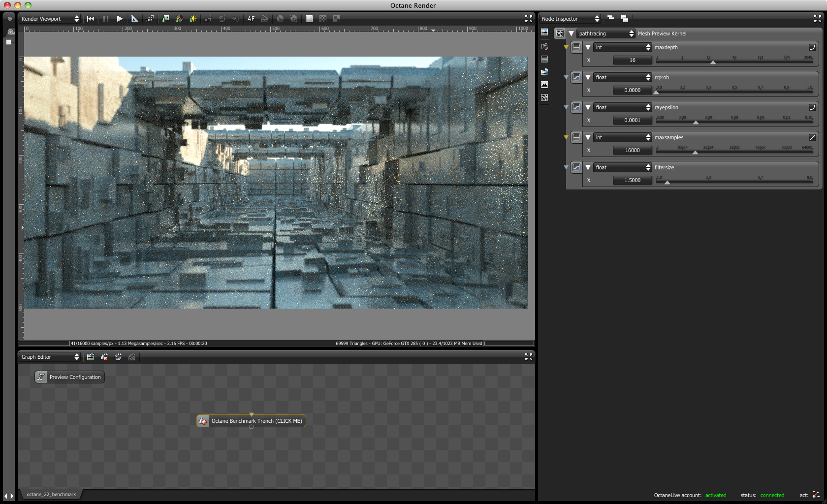The width and height of the screenshot is (827, 504).
Task: Toggle the red-blue 3D glasses stereo mode
Action: click(x=265, y=19)
